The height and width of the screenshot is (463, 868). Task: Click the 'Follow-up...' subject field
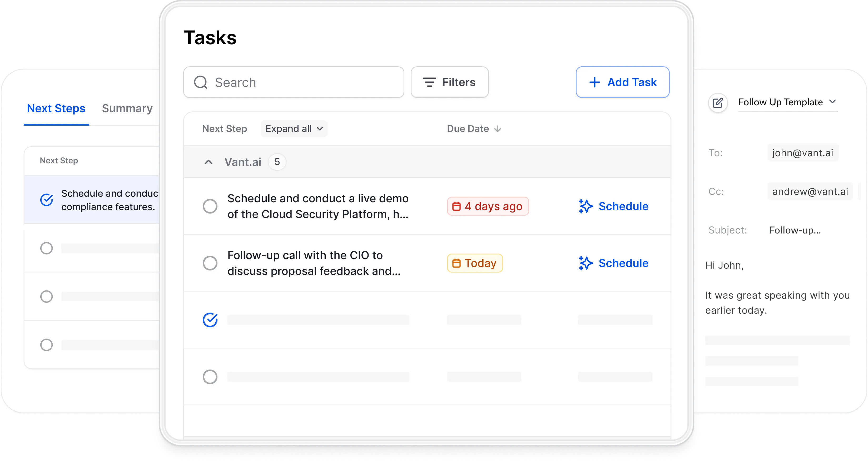tap(795, 230)
